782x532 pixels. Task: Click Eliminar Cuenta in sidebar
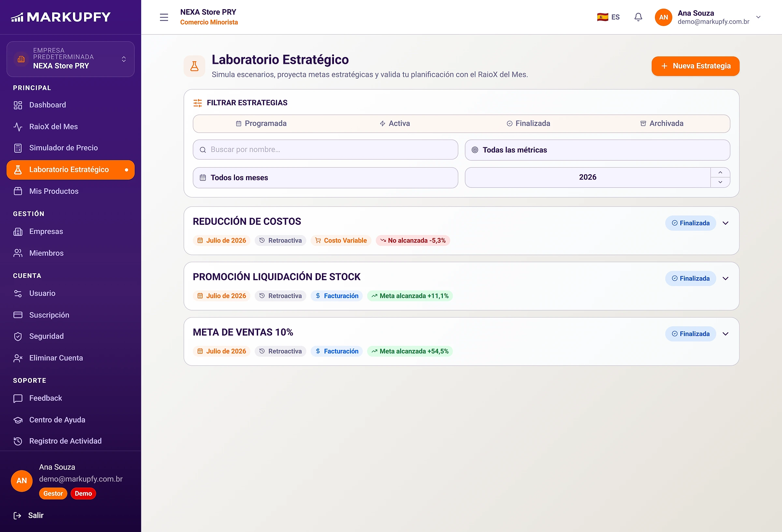[70, 358]
